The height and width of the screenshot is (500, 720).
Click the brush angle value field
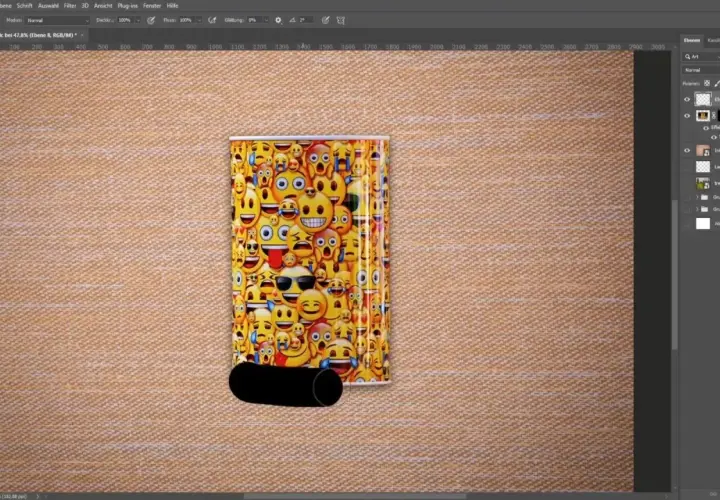point(305,20)
